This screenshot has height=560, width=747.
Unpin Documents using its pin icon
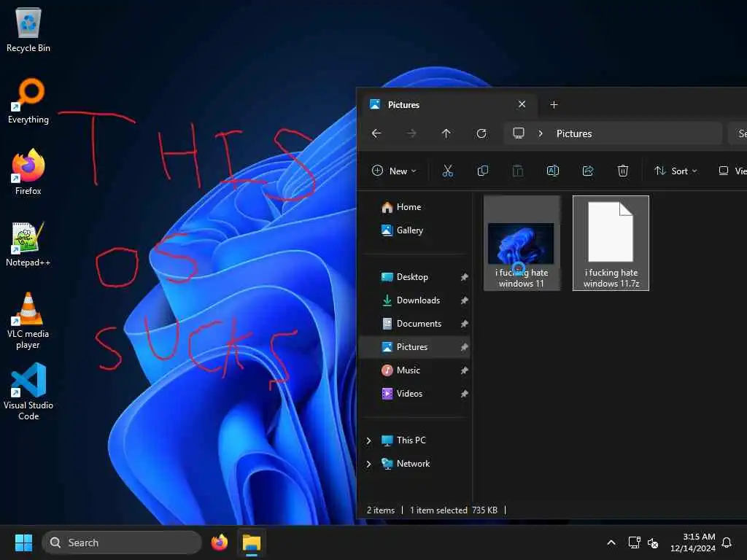464,324
